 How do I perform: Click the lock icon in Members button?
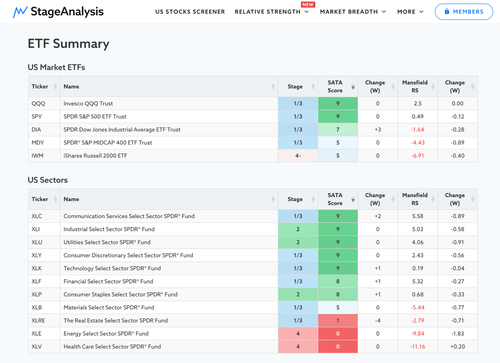click(x=447, y=12)
